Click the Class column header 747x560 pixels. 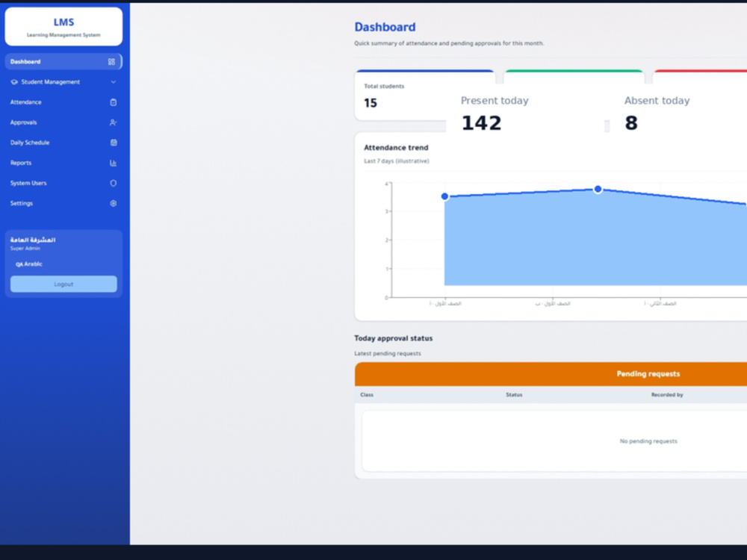(367, 395)
